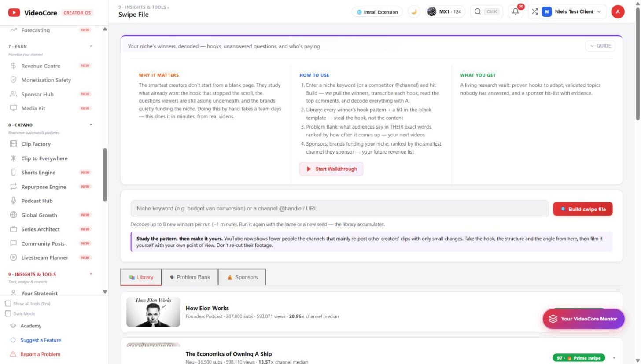Switch to the Library tab

(141, 277)
